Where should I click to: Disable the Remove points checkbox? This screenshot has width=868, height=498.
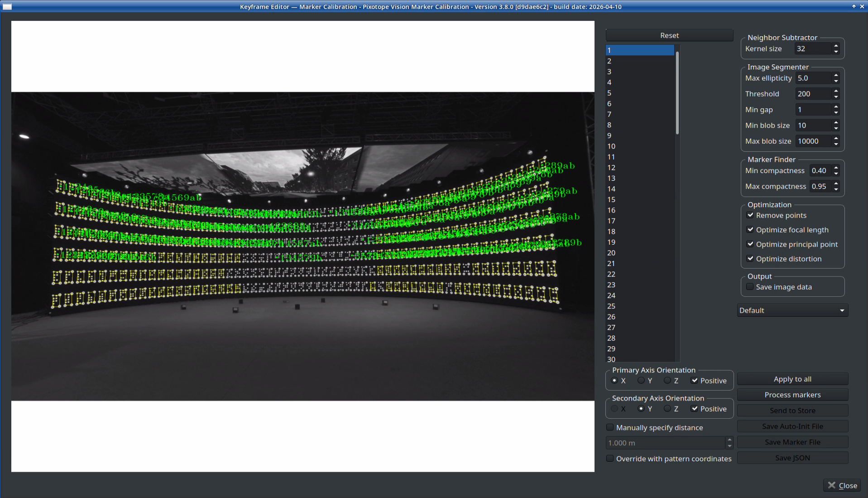pos(750,215)
